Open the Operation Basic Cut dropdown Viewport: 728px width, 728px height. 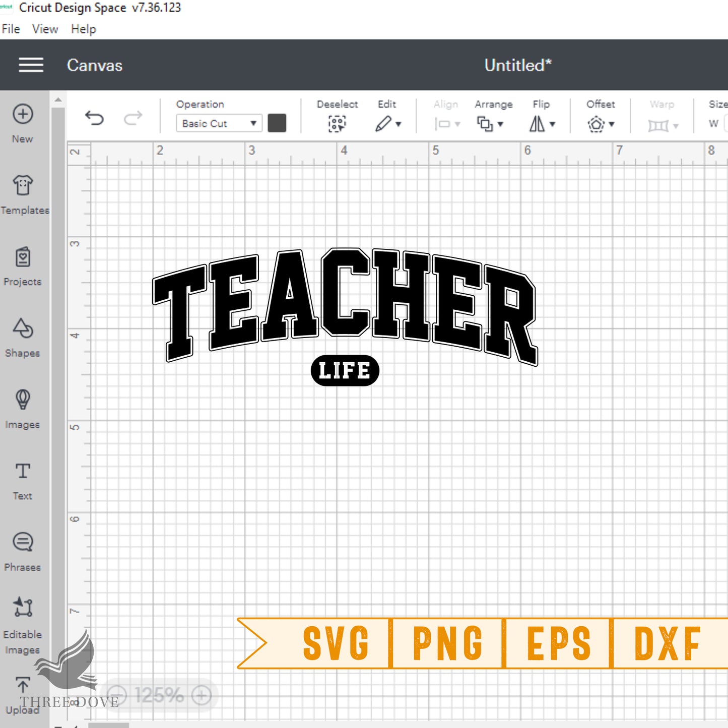coord(219,123)
